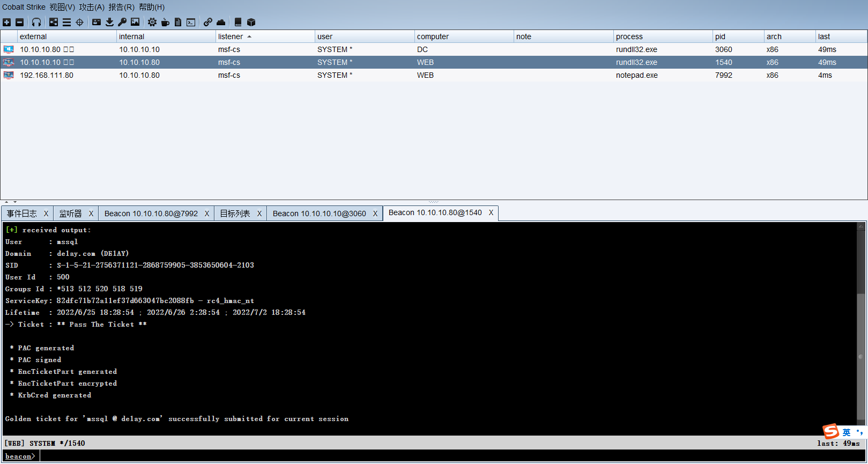Sort sessions by external column
Viewport: 868px width, 464px height.
pos(67,36)
